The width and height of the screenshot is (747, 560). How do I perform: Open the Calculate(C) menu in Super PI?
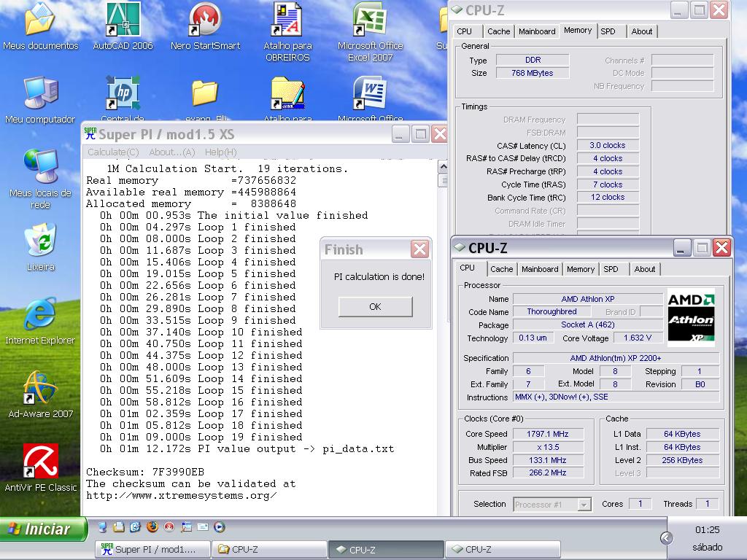113,152
